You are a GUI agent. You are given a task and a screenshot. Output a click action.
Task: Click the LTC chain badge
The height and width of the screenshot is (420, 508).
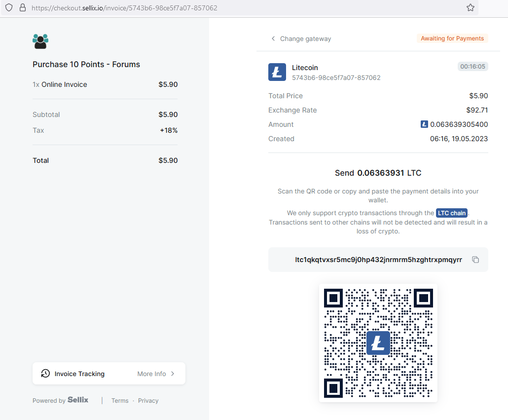tap(452, 213)
